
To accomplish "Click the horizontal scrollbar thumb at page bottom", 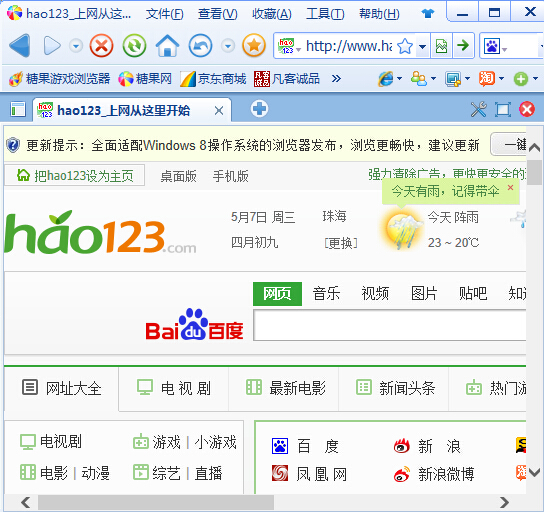I will [156, 502].
